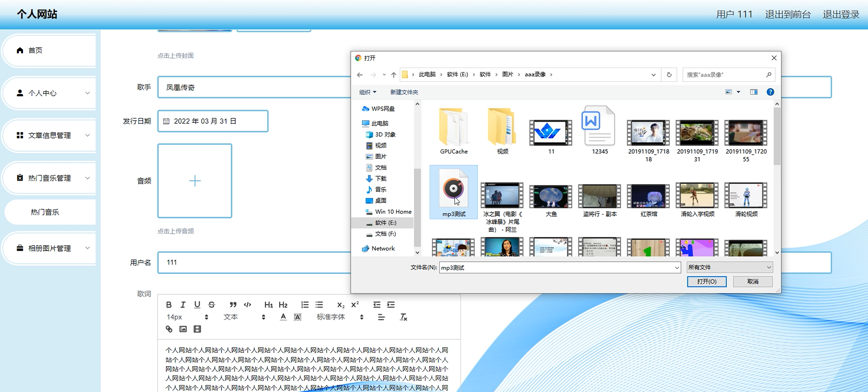Select the 滑轮视频 video file
This screenshot has height=392, width=868.
746,201
